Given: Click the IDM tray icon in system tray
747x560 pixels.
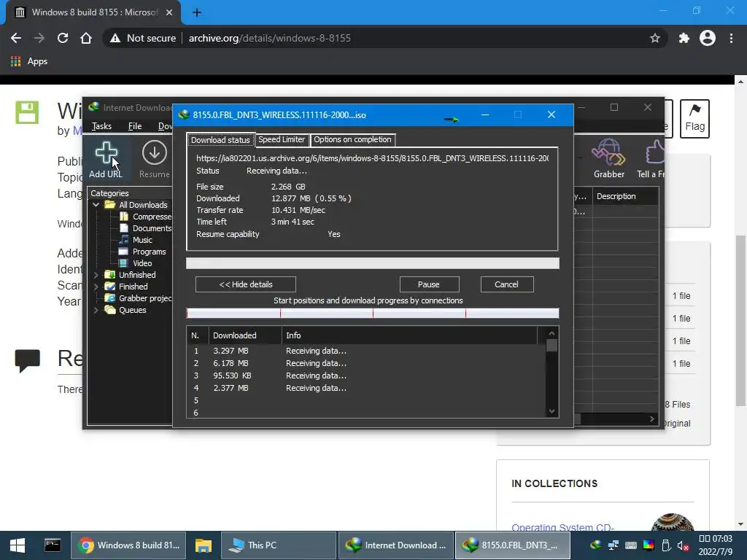Looking at the screenshot, I should click(x=595, y=545).
